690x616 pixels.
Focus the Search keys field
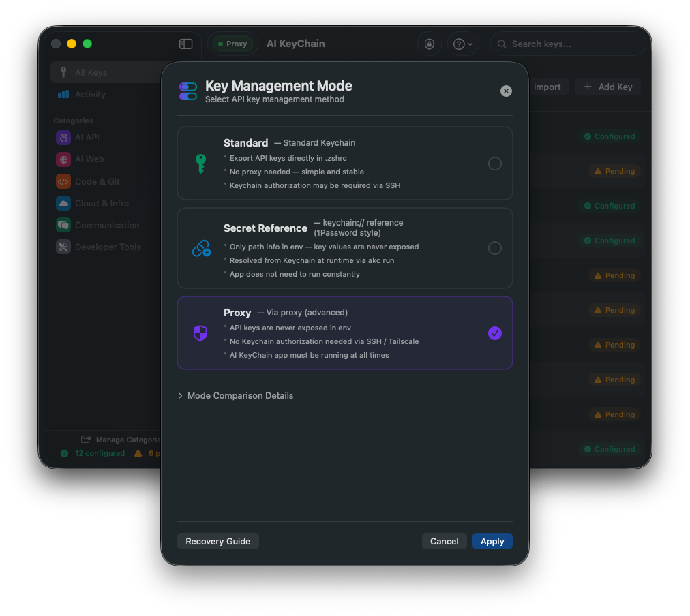pos(568,44)
